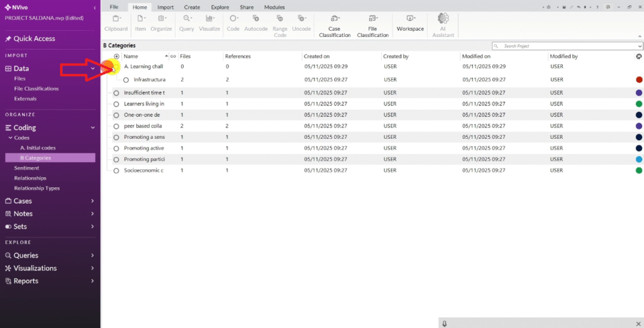Collapse the Data section chevron

92,68
